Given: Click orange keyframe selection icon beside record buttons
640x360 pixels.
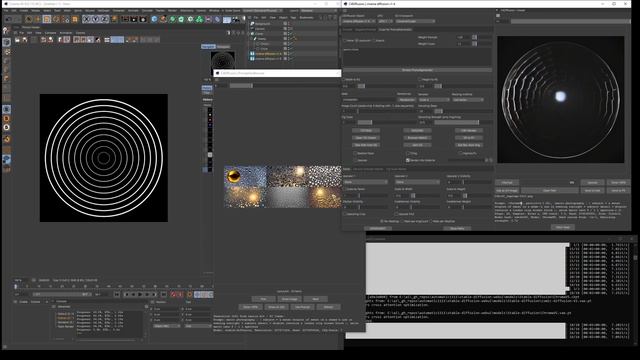Looking at the screenshot, I should coord(189,294).
